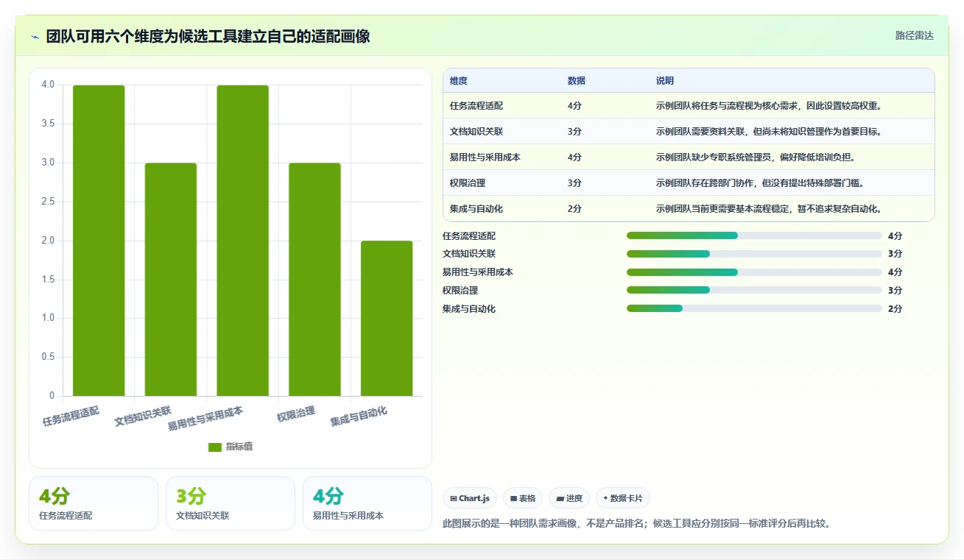Image resolution: width=964 pixels, height=560 pixels.
Task: Click the 数据卡片 chip
Action: (x=623, y=498)
